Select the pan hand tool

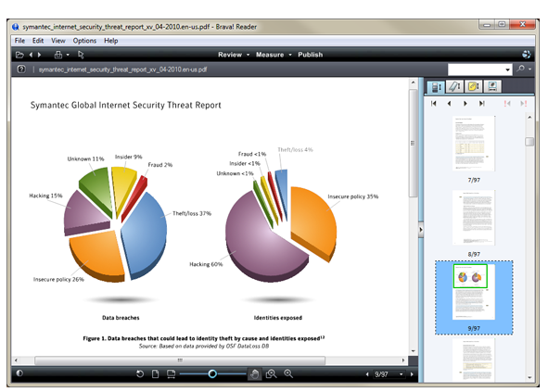255,374
